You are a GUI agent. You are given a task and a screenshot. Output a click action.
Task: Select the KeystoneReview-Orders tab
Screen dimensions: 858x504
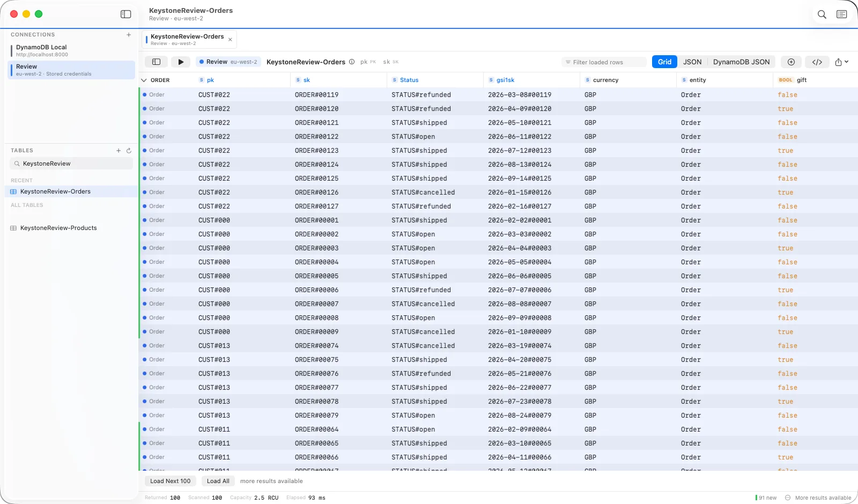tap(189, 40)
